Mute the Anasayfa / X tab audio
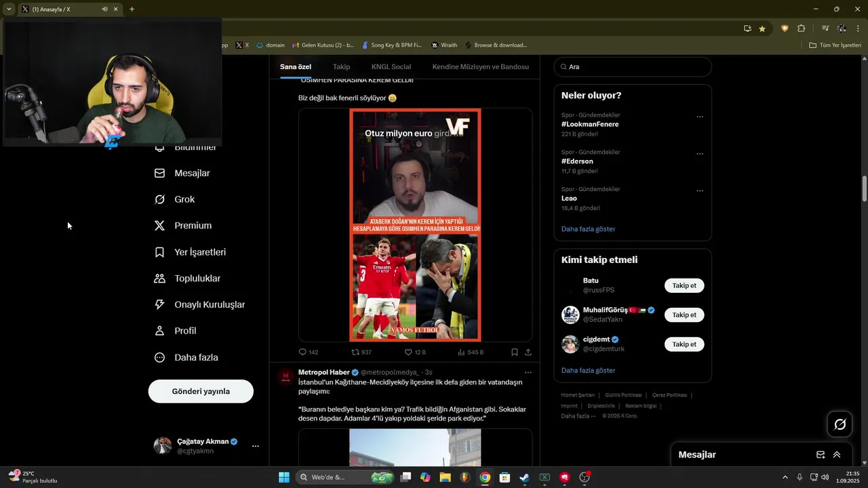This screenshot has width=868, height=488. [104, 9]
